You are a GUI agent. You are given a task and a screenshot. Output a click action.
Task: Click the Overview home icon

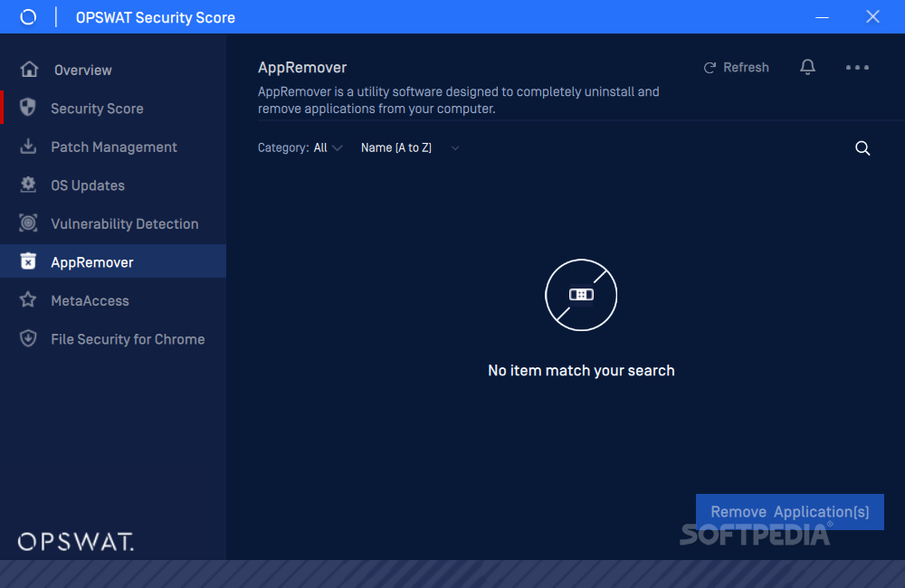point(29,70)
